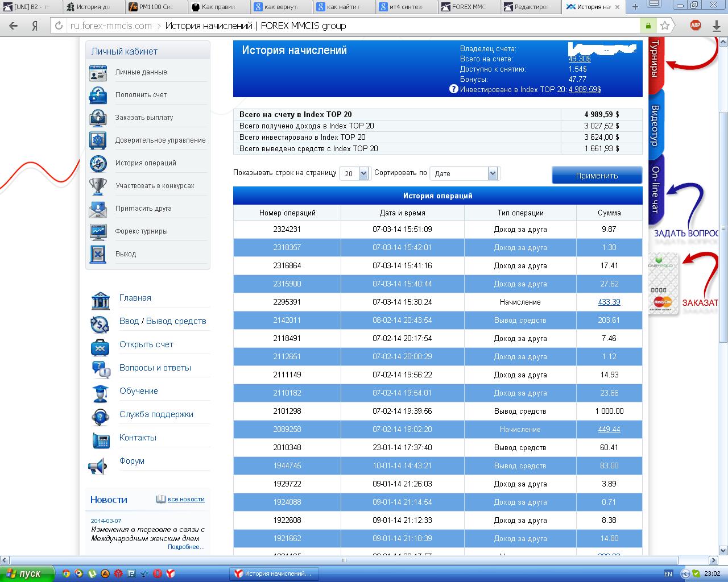
Task: Bookmark page with the star icon
Action: point(665,26)
